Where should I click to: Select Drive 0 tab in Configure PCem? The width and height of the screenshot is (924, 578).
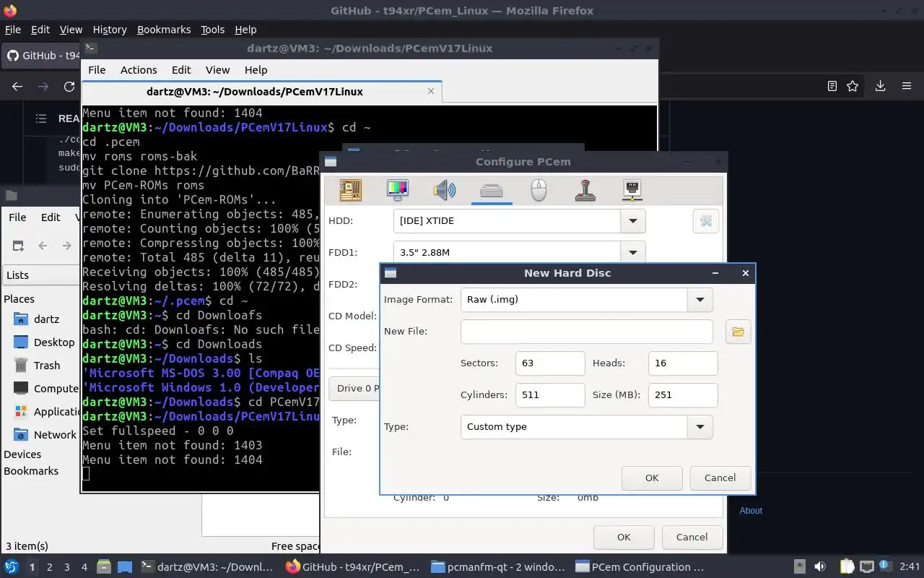354,388
